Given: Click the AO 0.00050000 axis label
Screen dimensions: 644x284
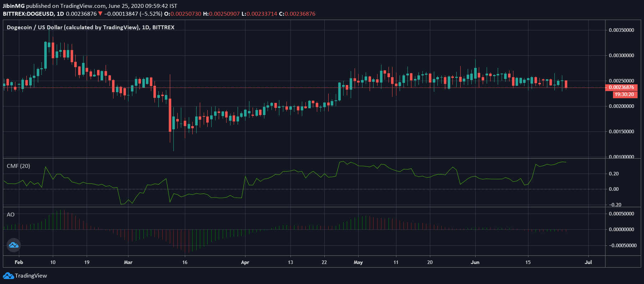Looking at the screenshot, I should click(622, 214).
